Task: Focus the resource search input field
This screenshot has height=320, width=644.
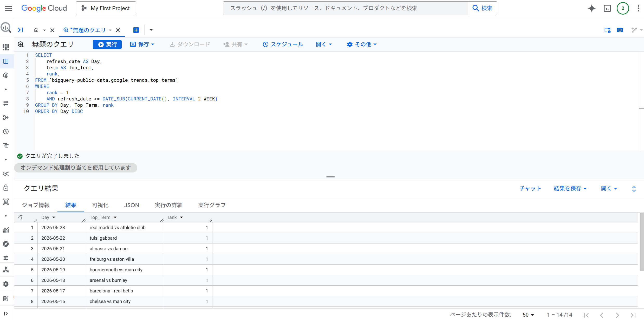Action: pos(346,8)
